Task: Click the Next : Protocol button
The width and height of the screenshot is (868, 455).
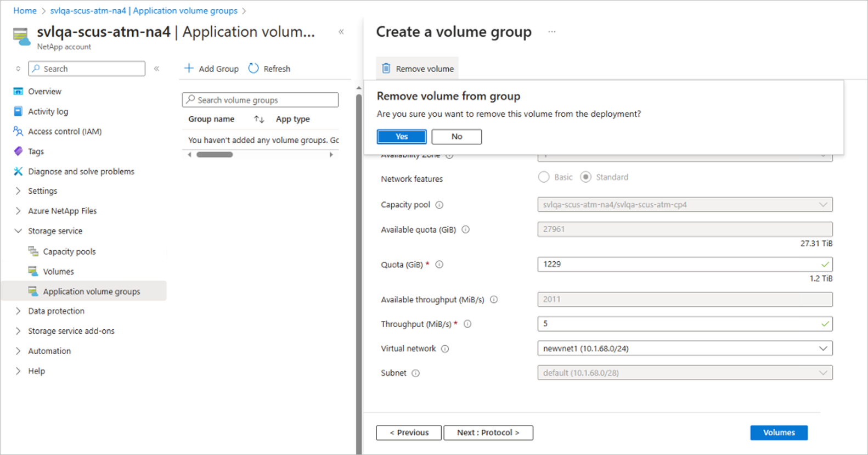Action: click(488, 432)
